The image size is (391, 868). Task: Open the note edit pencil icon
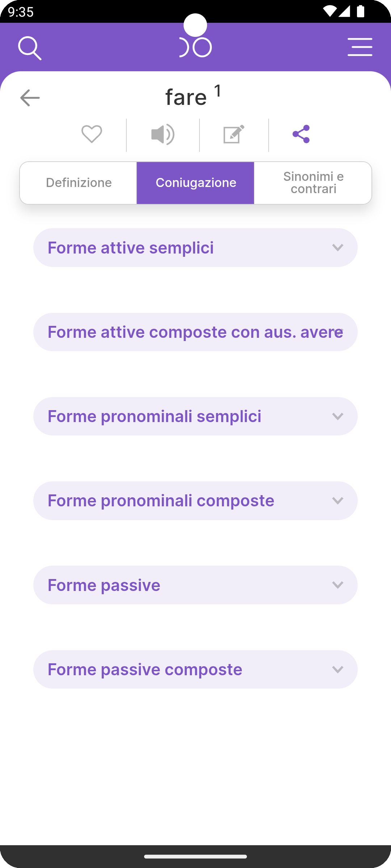coord(234,134)
